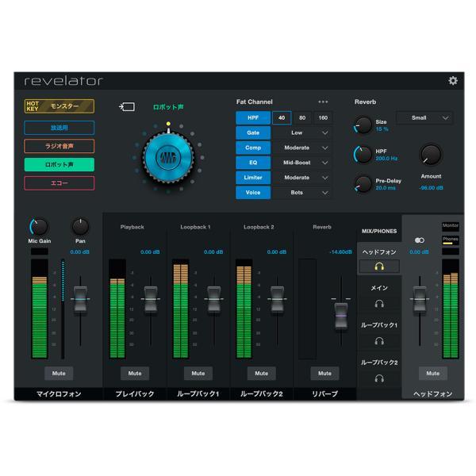Click the Amount -96.00 dB value
The width and height of the screenshot is (476, 476).
(431, 188)
